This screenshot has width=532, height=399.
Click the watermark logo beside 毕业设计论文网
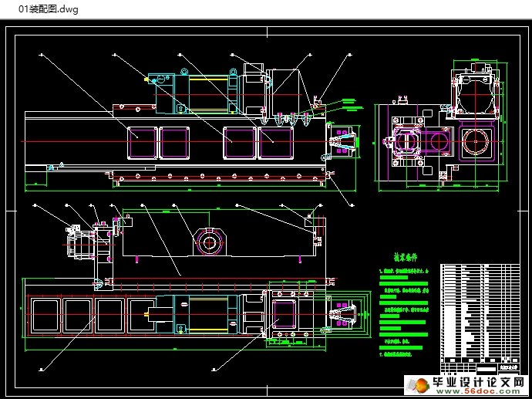click(421, 384)
